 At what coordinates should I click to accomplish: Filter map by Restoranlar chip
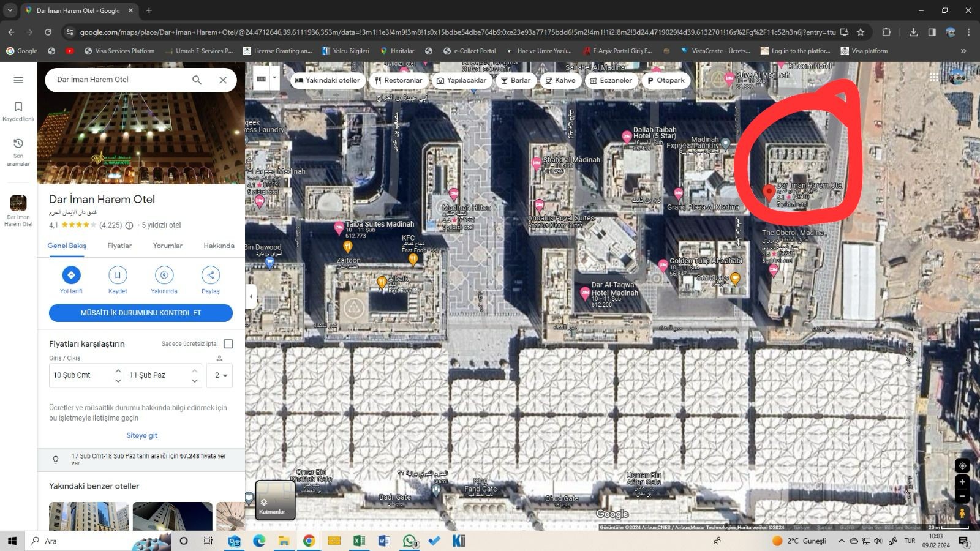(x=399, y=80)
